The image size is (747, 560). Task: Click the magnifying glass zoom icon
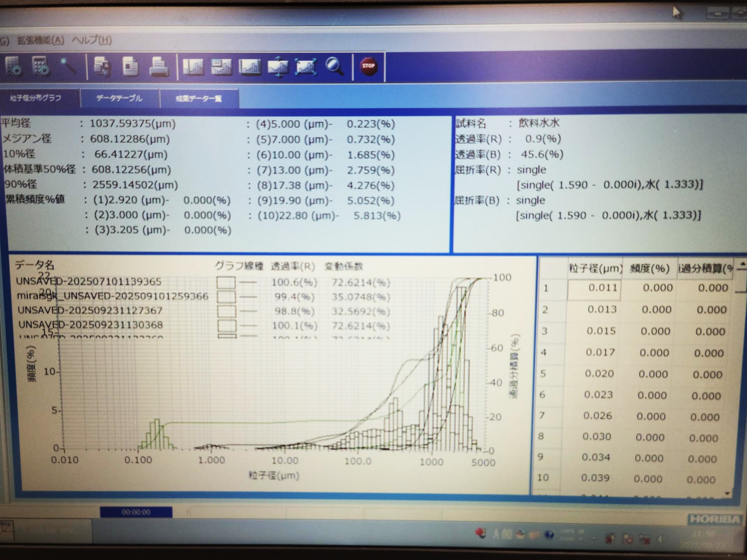point(334,66)
